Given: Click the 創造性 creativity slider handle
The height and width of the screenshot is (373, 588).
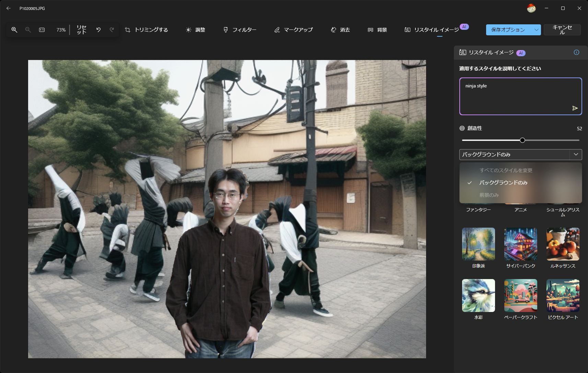Looking at the screenshot, I should click(x=522, y=140).
